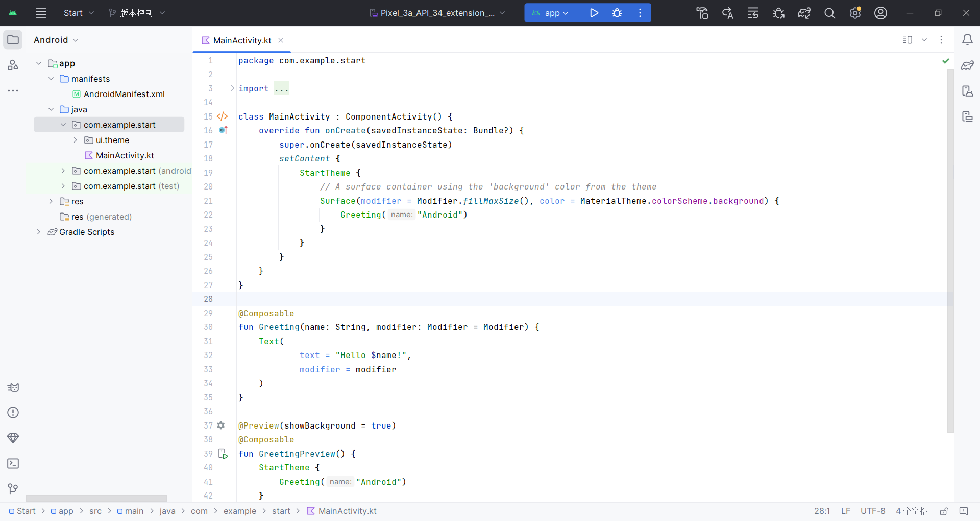Expand Gradle Scripts node

(x=39, y=232)
